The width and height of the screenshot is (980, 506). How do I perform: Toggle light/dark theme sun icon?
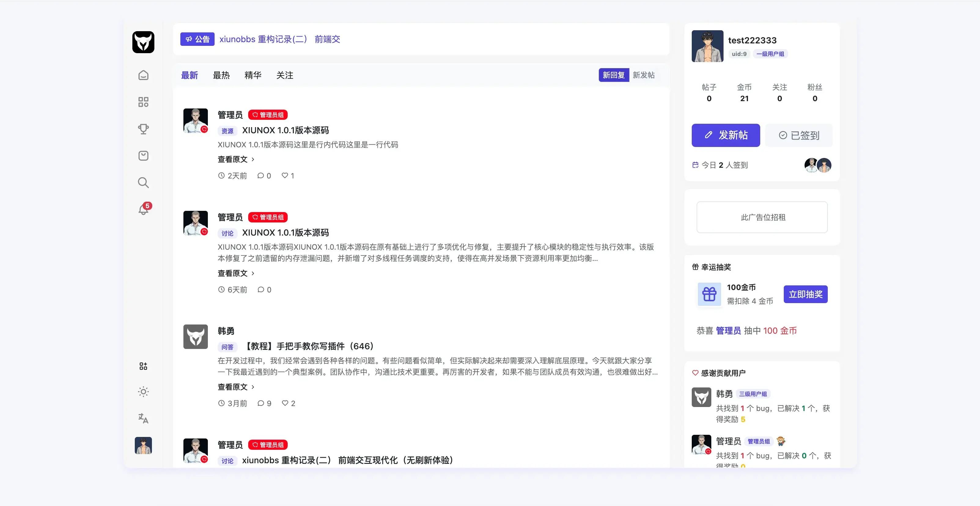[x=143, y=392]
